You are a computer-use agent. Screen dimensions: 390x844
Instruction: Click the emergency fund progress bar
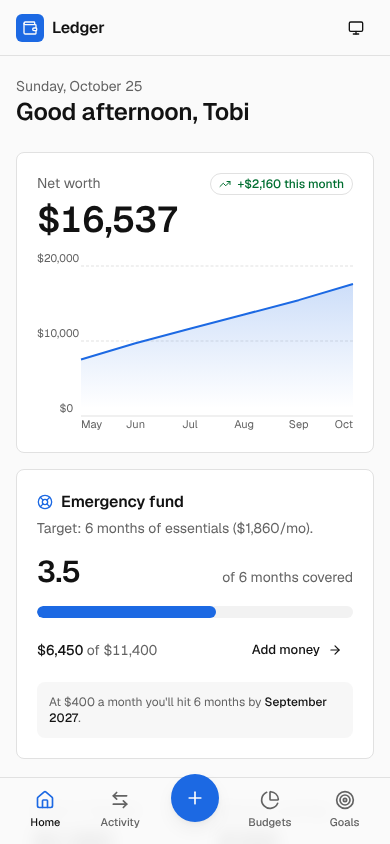coord(195,612)
